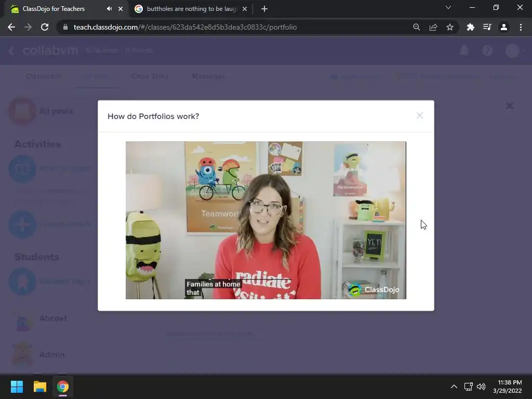The width and height of the screenshot is (532, 399).
Task: Click the ClassDojo back chevron beside collabvm
Action: click(11, 50)
